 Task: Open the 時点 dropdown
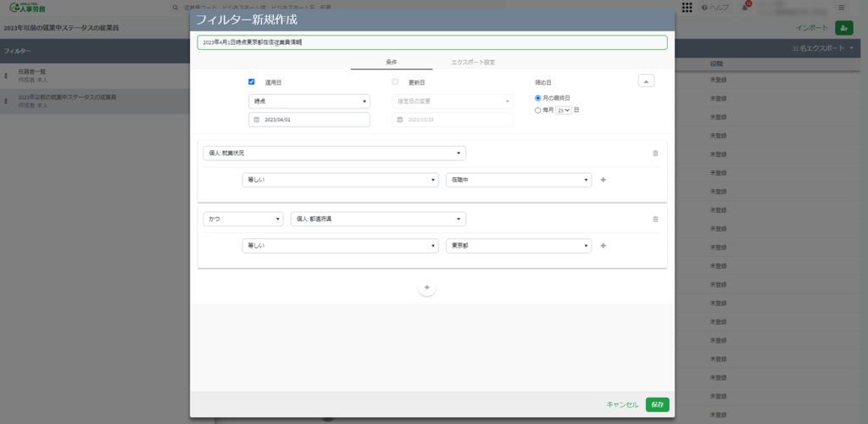click(309, 101)
